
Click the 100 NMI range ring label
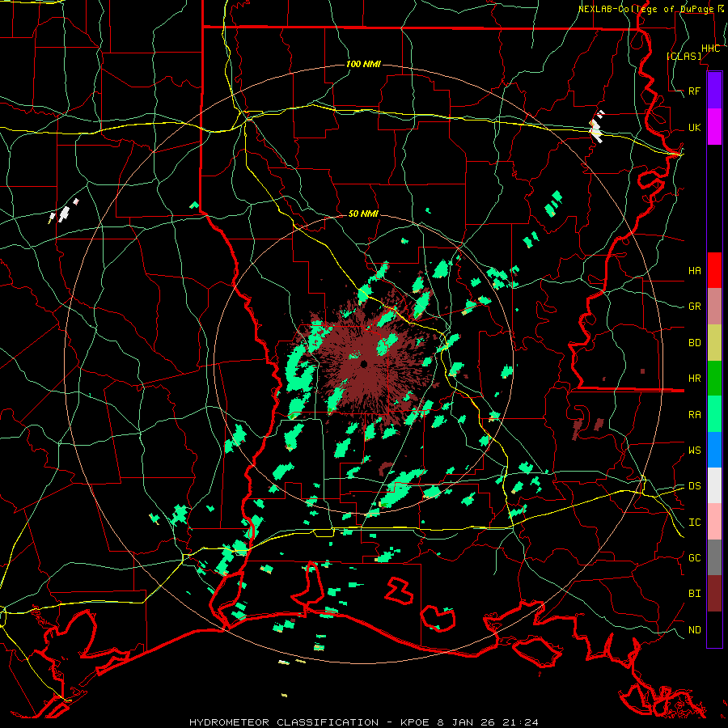363,64
